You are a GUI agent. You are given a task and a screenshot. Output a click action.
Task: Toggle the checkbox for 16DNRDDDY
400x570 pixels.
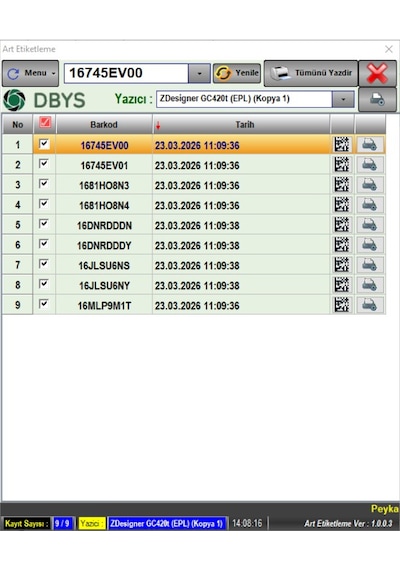tap(44, 244)
